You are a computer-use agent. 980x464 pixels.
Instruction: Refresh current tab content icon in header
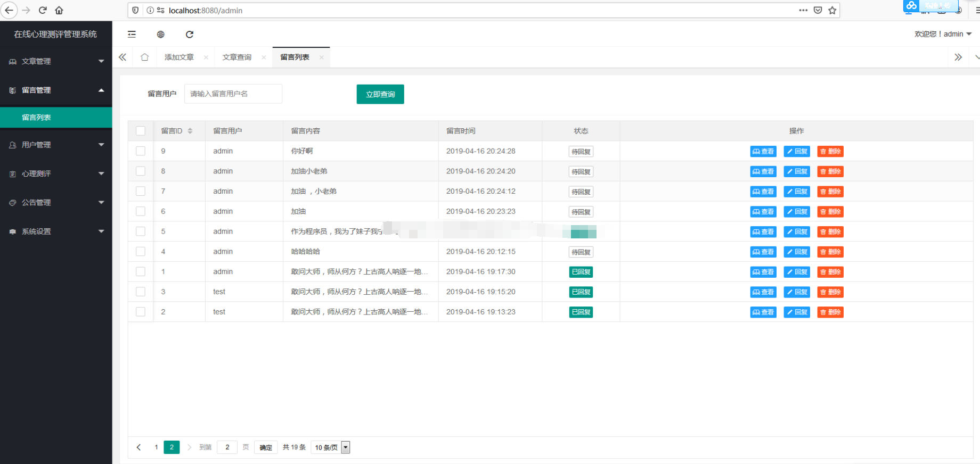190,34
